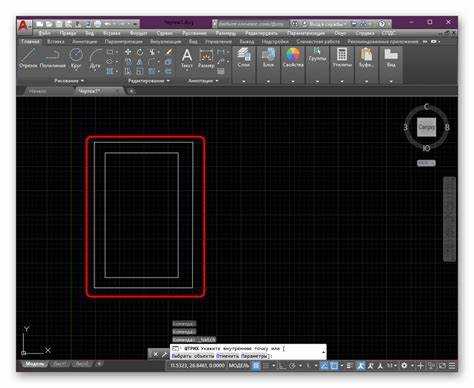Click the Блок panel icon
The image size is (474, 388).
pyautogui.click(x=268, y=57)
